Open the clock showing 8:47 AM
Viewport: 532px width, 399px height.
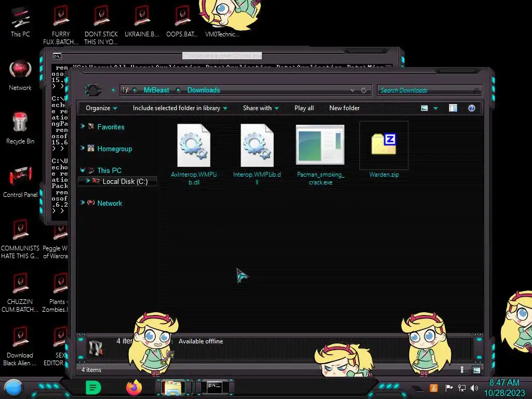[504, 388]
